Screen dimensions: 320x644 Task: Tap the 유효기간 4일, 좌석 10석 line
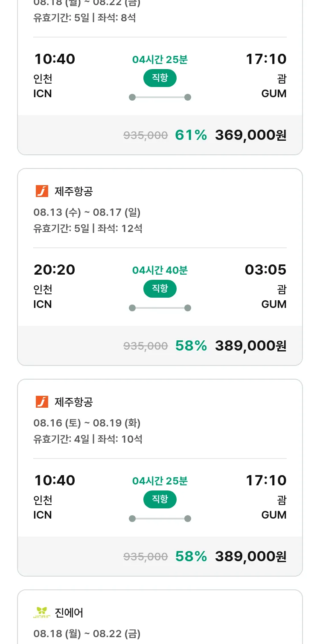88,439
